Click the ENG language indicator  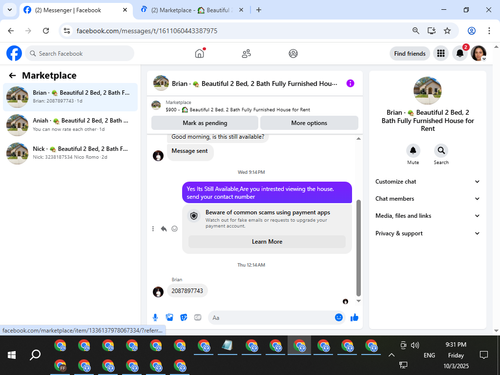coord(429,355)
